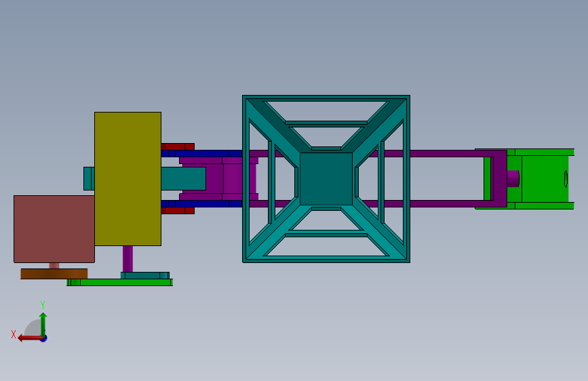
Task: Click the red X axis arrow of triad
Action: [30, 338]
